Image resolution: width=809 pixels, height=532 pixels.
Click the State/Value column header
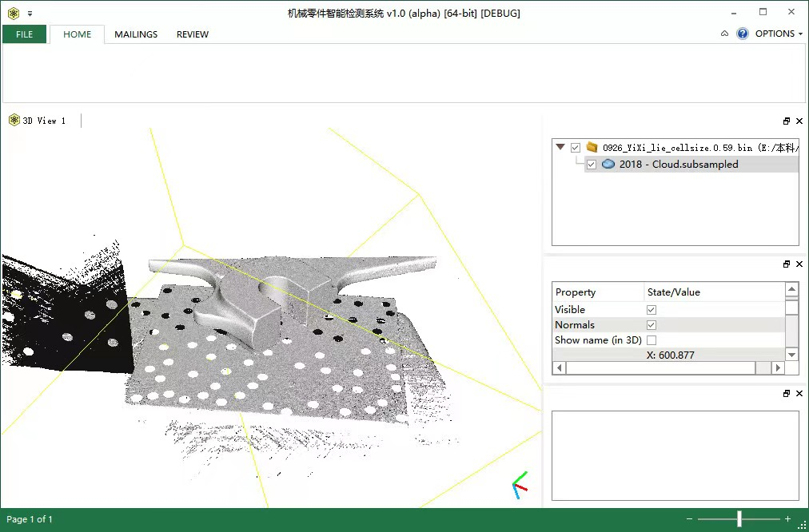pyautogui.click(x=714, y=292)
